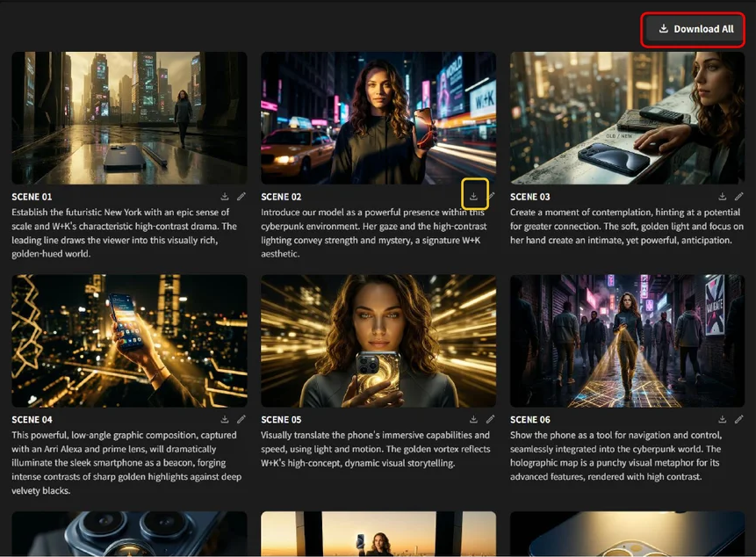Edit Scene 05 with pencil icon
756x557 pixels.
(490, 419)
